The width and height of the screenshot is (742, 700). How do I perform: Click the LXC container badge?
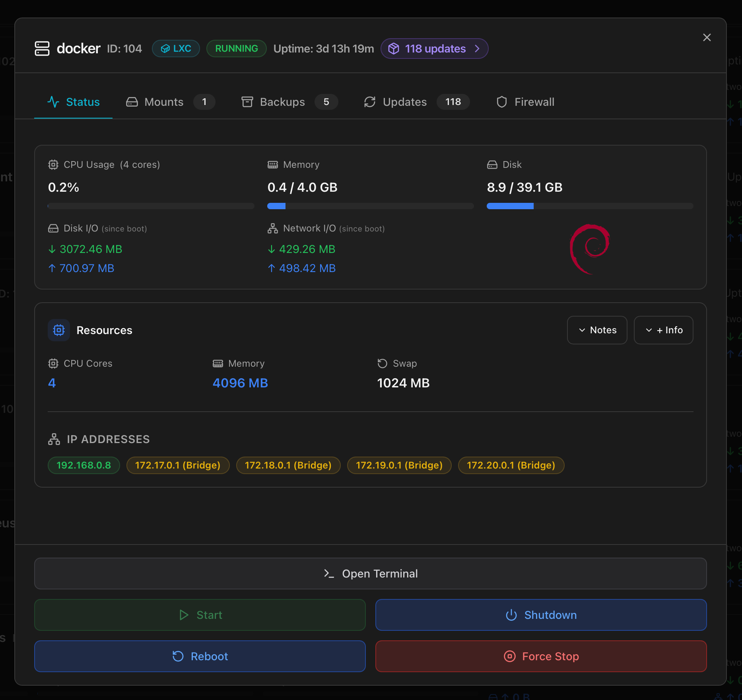(176, 49)
